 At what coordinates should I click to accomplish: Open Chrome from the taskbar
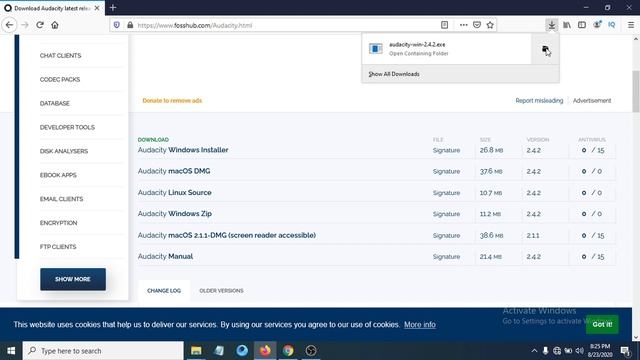pyautogui.click(x=288, y=351)
